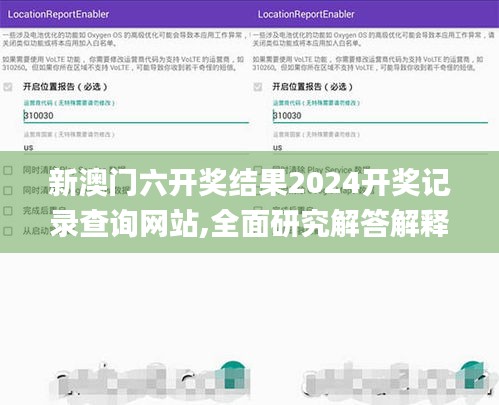The height and width of the screenshot is (405, 499).
Task: Click the right Oxygen OS battery notice paragraph
Action: click(x=374, y=39)
